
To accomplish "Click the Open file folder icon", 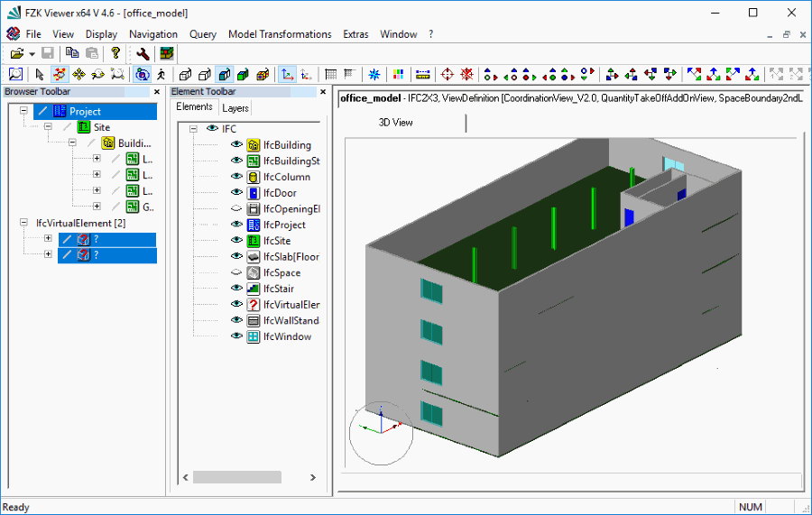I will tap(17, 53).
